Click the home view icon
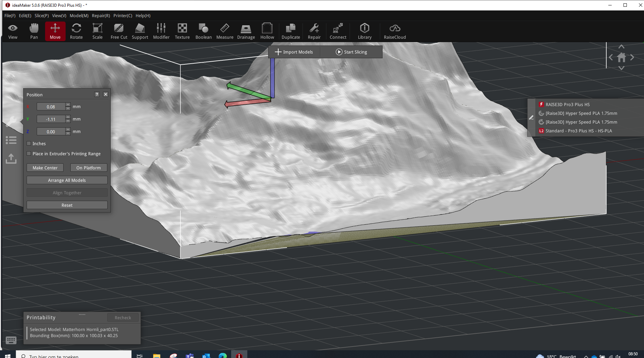 pyautogui.click(x=621, y=58)
